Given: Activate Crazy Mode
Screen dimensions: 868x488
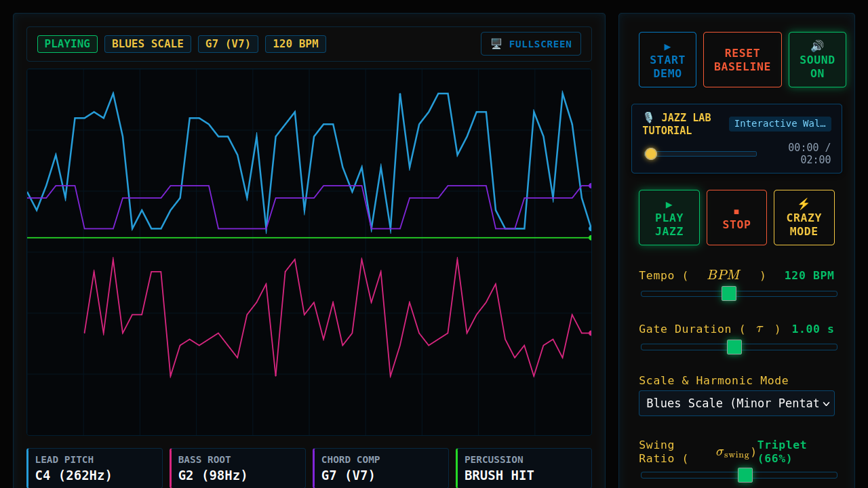Looking at the screenshot, I should click(804, 218).
